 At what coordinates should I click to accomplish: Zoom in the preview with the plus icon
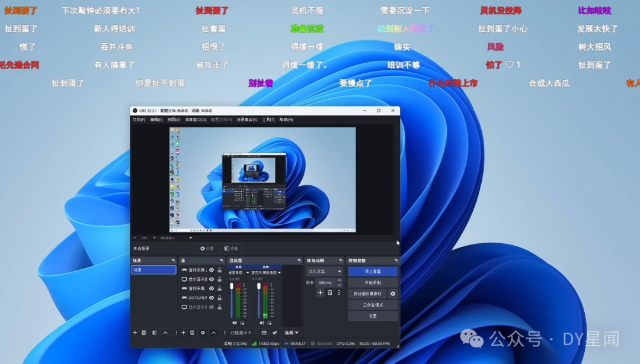coord(154,238)
